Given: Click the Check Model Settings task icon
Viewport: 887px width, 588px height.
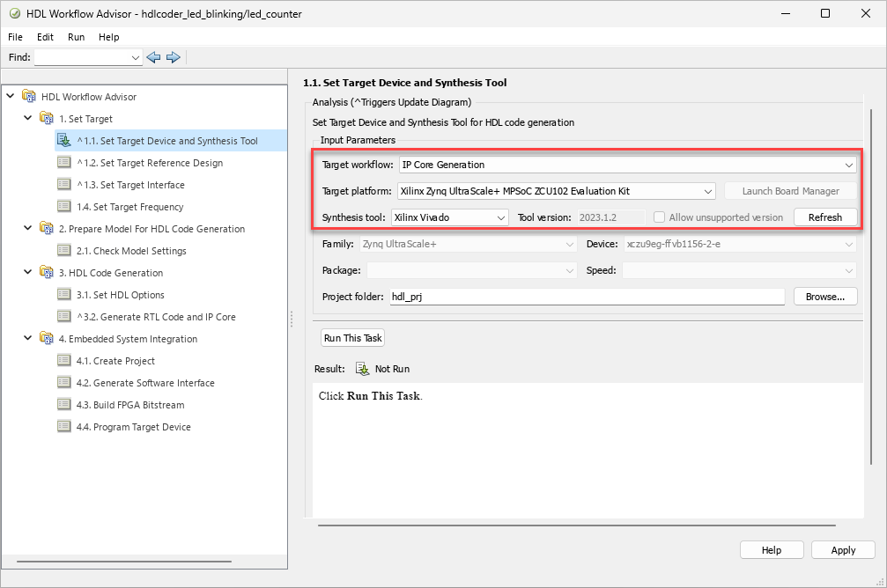Looking at the screenshot, I should 63,251.
